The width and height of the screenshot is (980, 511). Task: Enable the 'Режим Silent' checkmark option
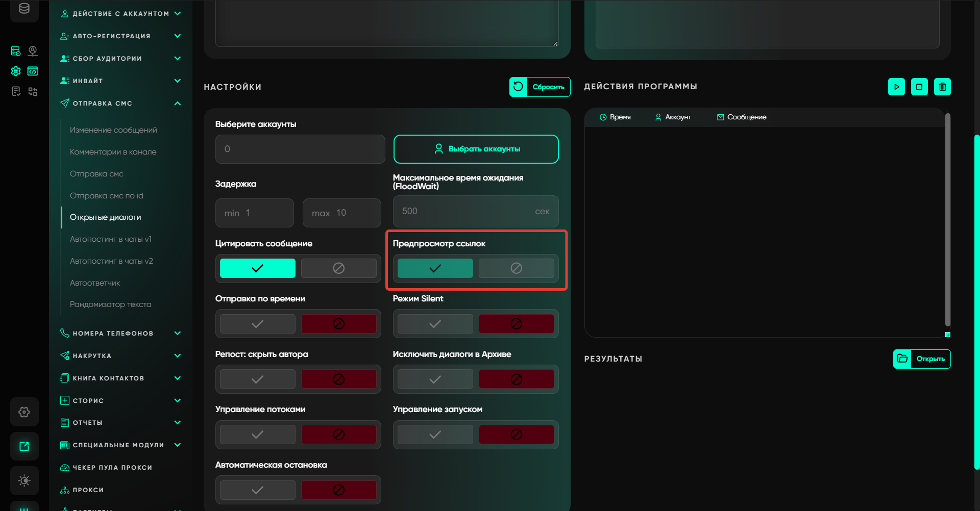point(435,324)
